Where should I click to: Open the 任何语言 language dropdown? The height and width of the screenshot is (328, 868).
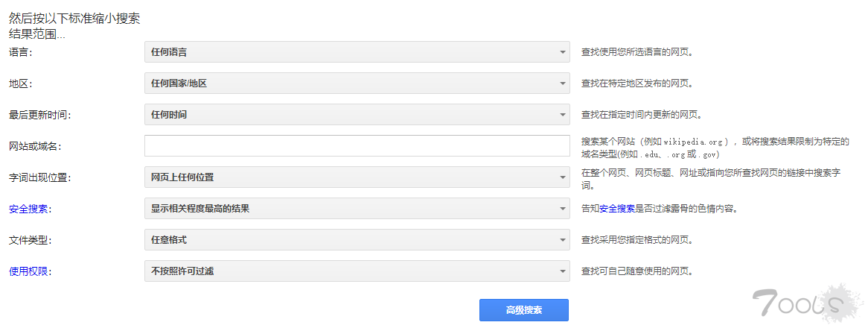tap(357, 52)
